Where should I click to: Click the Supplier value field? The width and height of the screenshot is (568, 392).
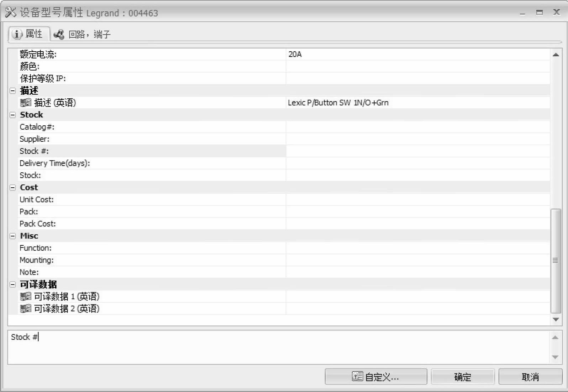tap(418, 139)
